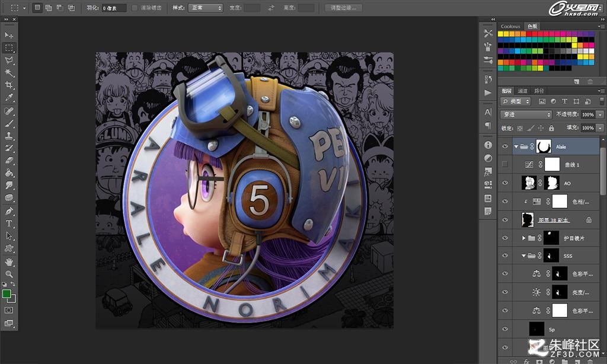607x364 pixels.
Task: Switch to the 通道 channels tab
Action: (x=523, y=91)
